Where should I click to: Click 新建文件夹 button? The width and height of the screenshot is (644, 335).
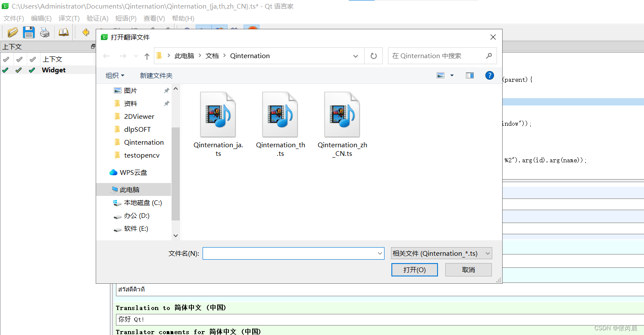pos(156,75)
